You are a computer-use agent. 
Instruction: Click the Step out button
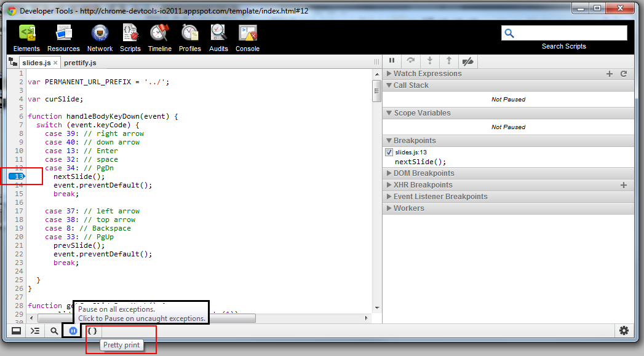pos(448,61)
